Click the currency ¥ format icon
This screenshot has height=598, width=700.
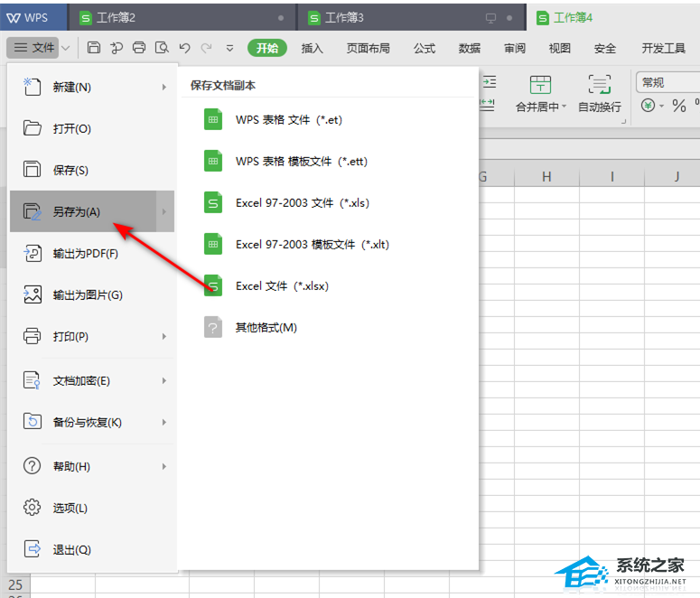point(648,106)
